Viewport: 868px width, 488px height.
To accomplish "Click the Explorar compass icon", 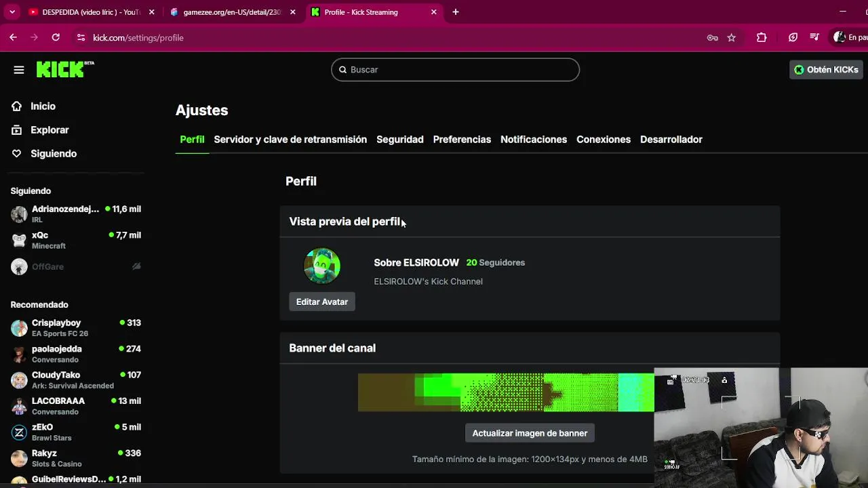I will point(17,130).
